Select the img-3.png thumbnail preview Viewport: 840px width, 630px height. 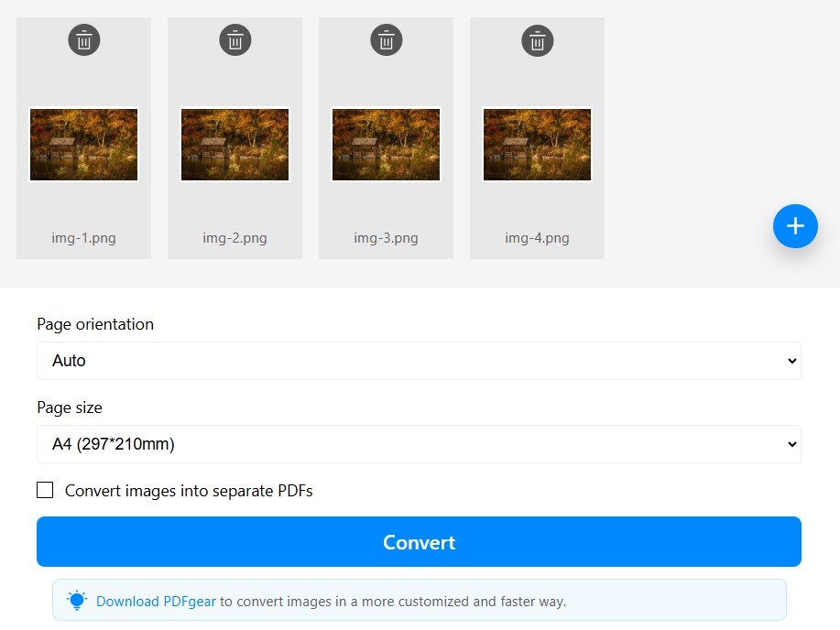coord(386,144)
